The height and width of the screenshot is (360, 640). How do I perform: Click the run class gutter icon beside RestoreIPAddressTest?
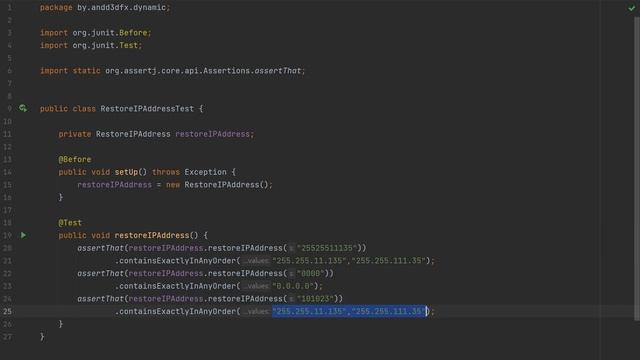(23, 108)
